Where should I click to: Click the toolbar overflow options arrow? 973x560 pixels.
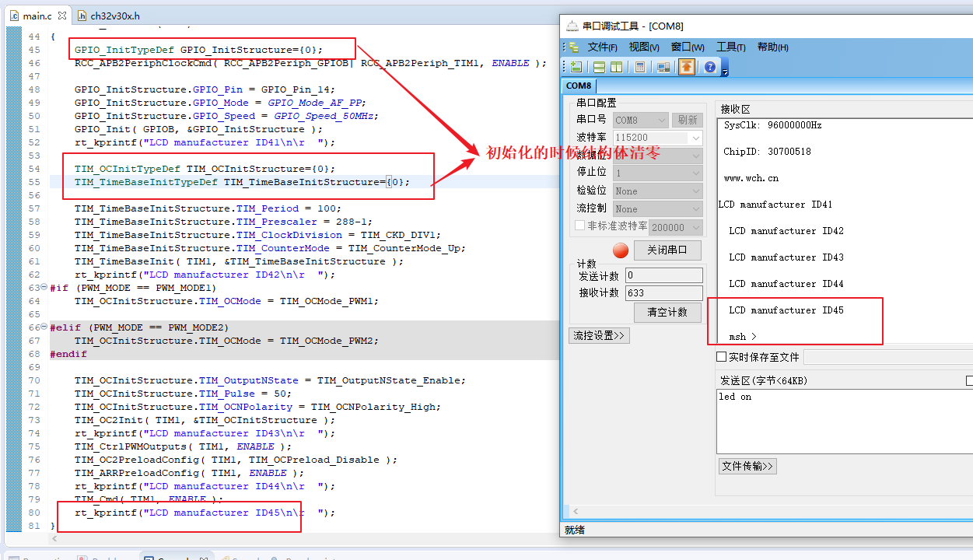pyautogui.click(x=725, y=71)
